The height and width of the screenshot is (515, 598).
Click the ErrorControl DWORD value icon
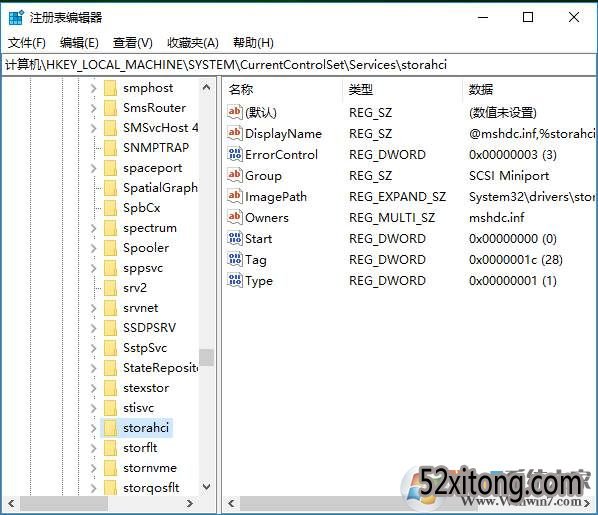(x=235, y=153)
